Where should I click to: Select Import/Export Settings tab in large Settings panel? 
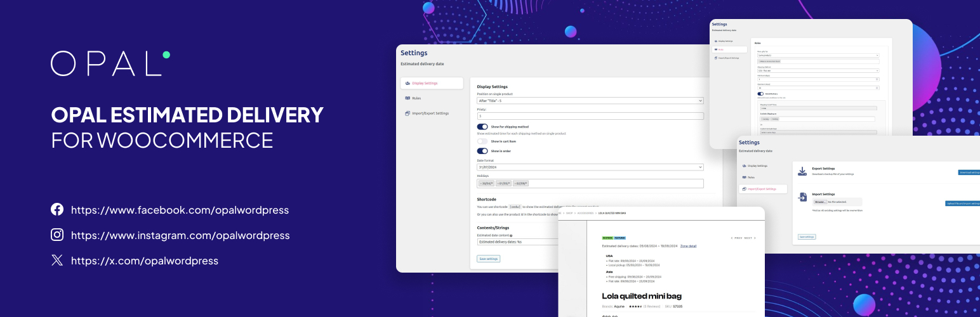(432, 113)
